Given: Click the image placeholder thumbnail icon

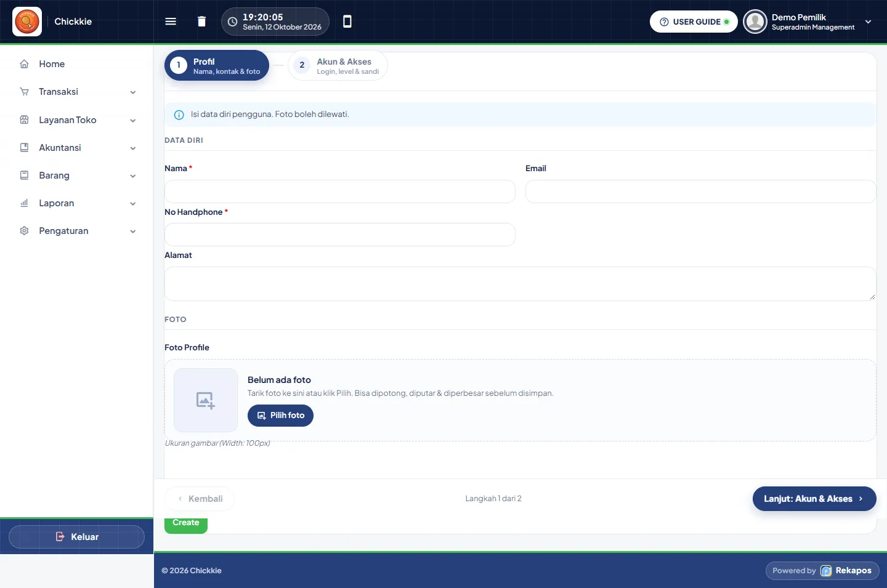Looking at the screenshot, I should coord(206,400).
